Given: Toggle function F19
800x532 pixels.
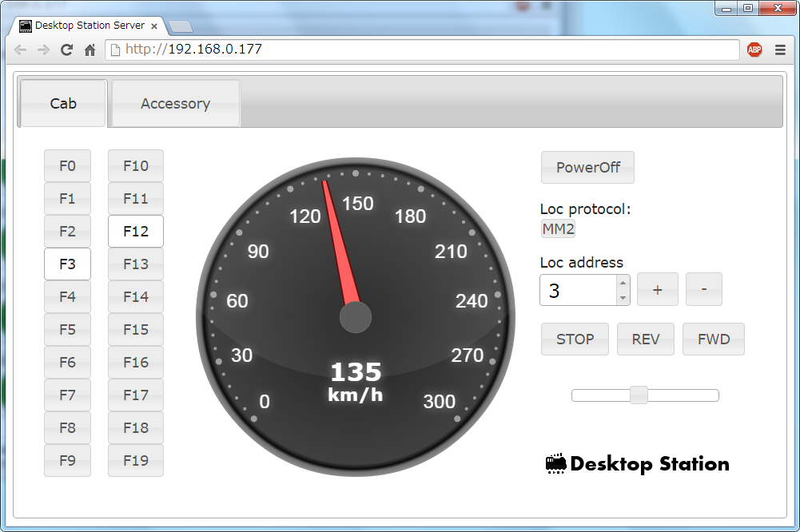Looking at the screenshot, I should 136,460.
